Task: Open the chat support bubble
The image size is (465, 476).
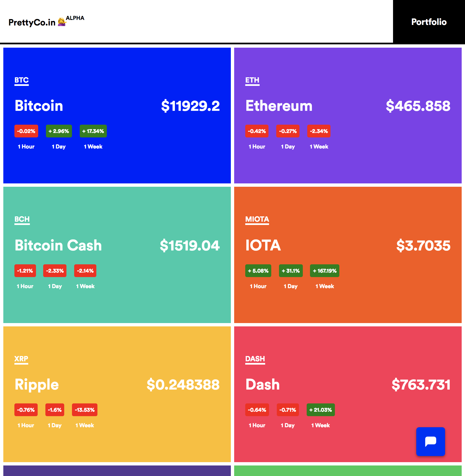Action: pyautogui.click(x=430, y=441)
